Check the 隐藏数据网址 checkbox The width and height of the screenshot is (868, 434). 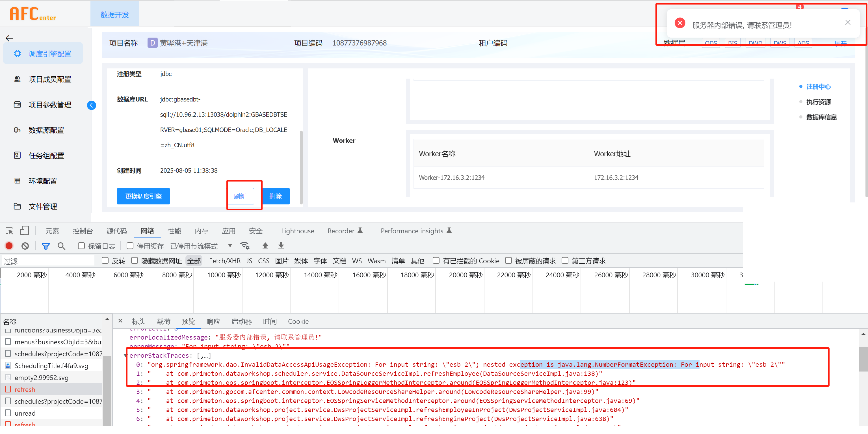pos(135,260)
